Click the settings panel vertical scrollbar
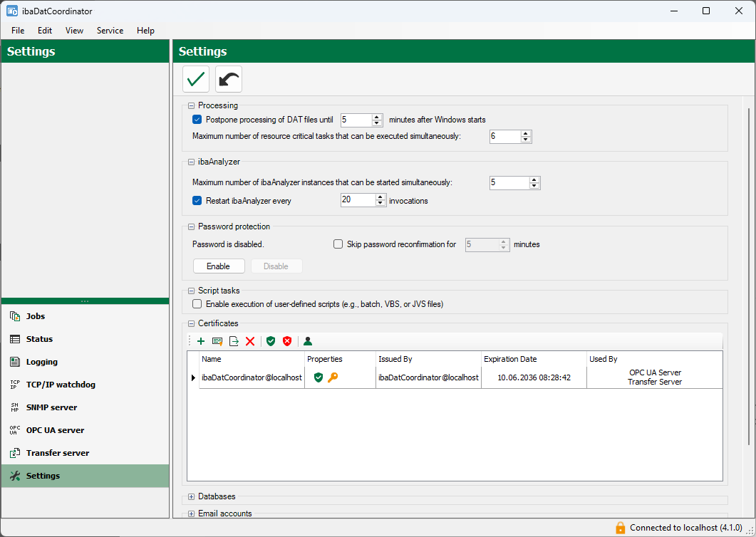 [749, 276]
